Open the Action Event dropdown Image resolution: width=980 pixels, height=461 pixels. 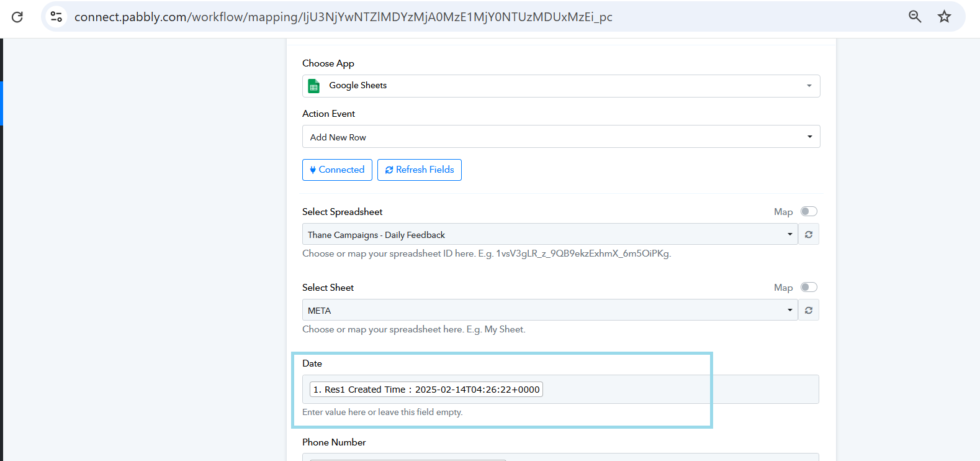(561, 137)
